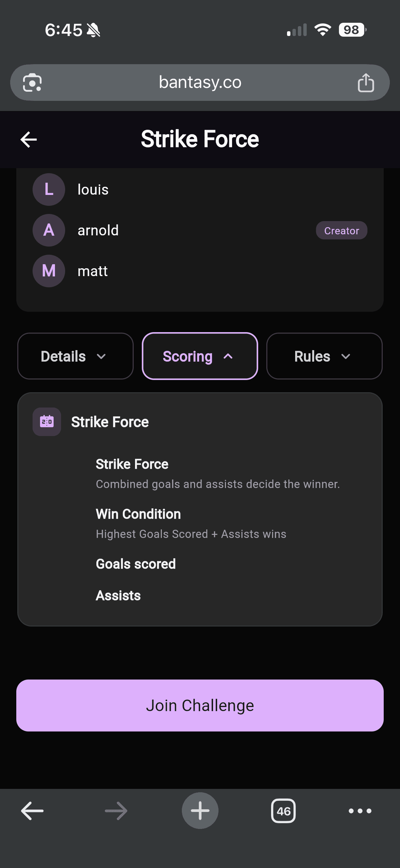Select arnold's avatar icon
The height and width of the screenshot is (868, 400).
coord(49,230)
